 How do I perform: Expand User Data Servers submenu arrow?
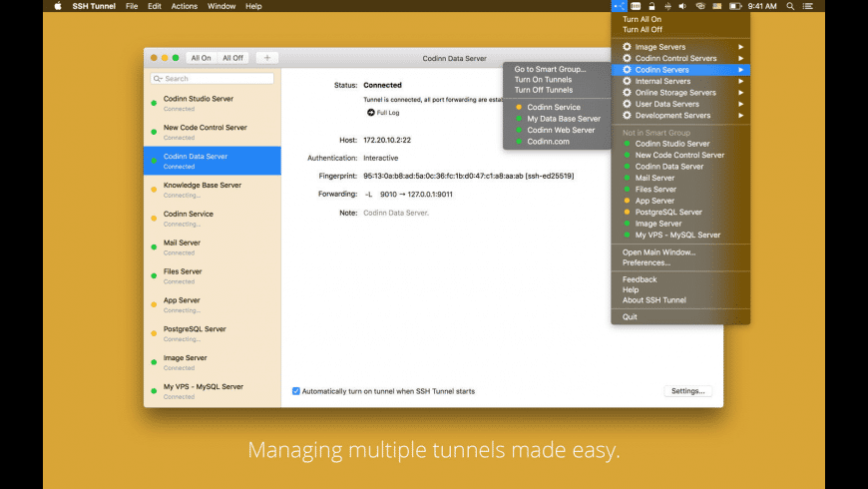(740, 104)
